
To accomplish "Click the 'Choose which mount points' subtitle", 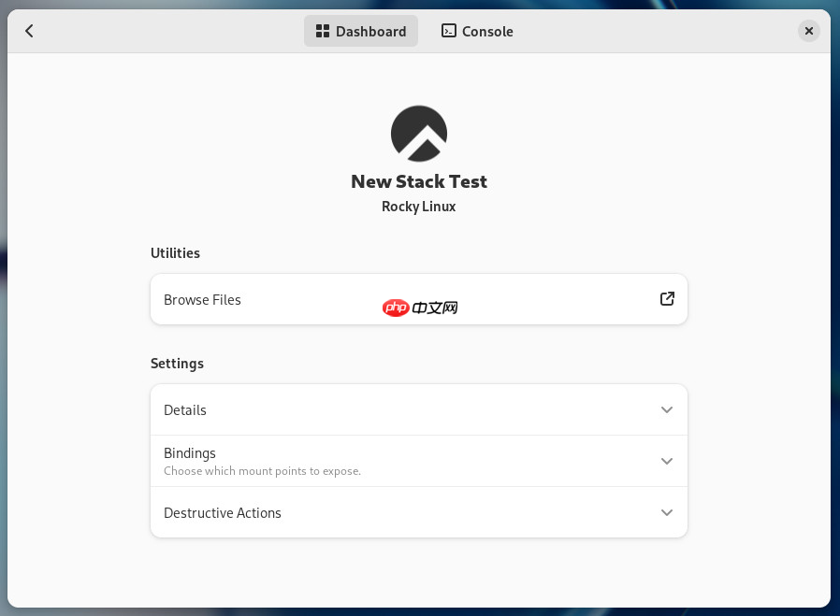I will [262, 471].
